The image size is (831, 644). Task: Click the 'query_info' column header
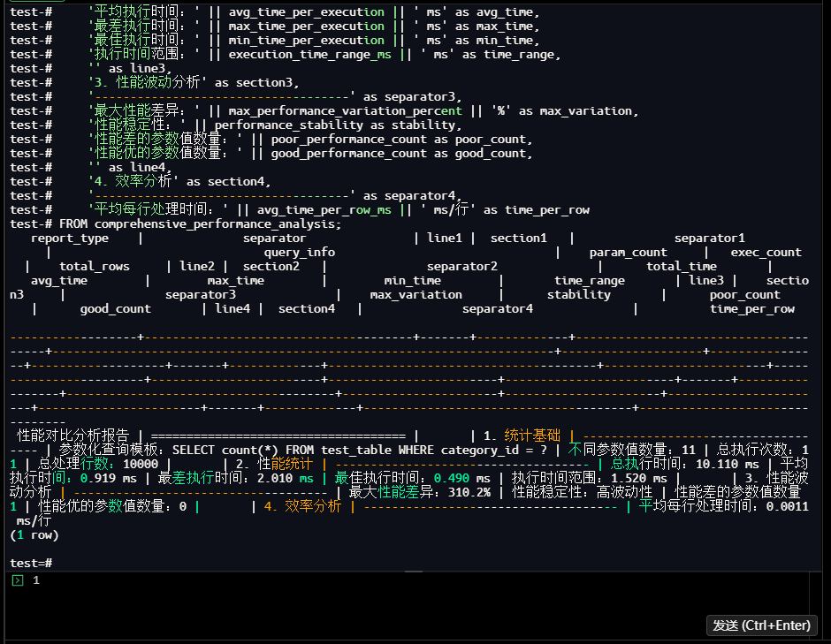(x=300, y=252)
